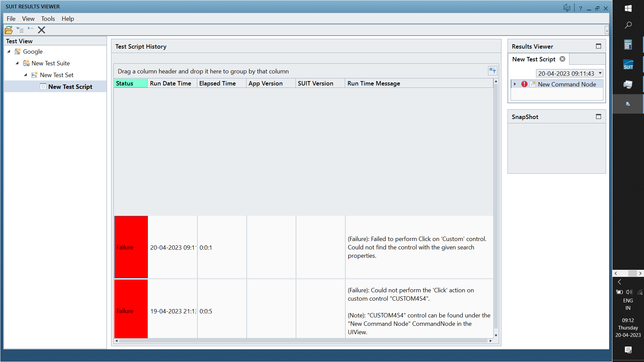This screenshot has height=362, width=644.
Task: Click the expand all tree toolbar icon
Action: pos(20,30)
